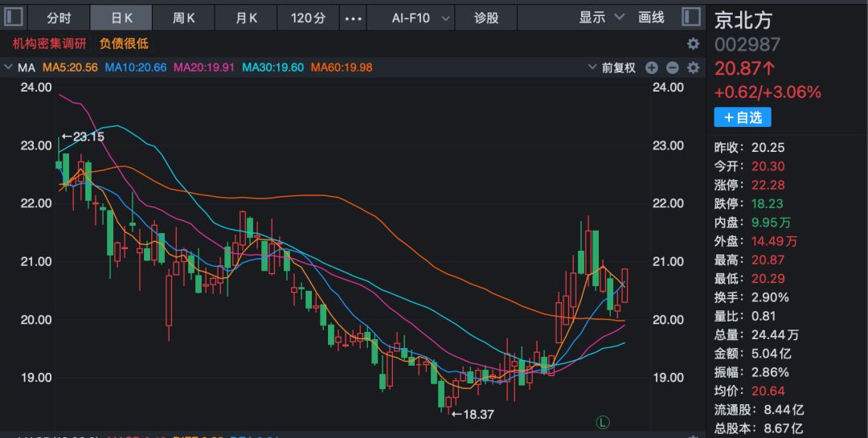Collapse the MA indicator chevron

coord(9,68)
